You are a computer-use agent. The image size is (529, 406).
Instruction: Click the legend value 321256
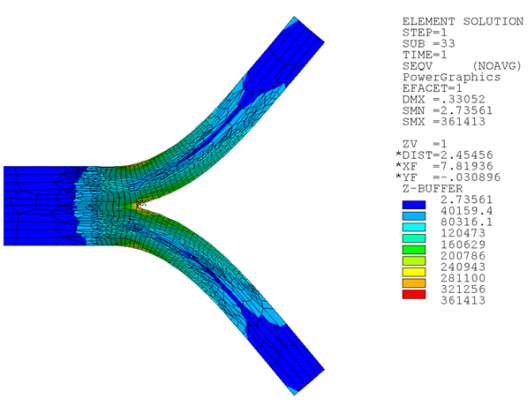pyautogui.click(x=463, y=289)
